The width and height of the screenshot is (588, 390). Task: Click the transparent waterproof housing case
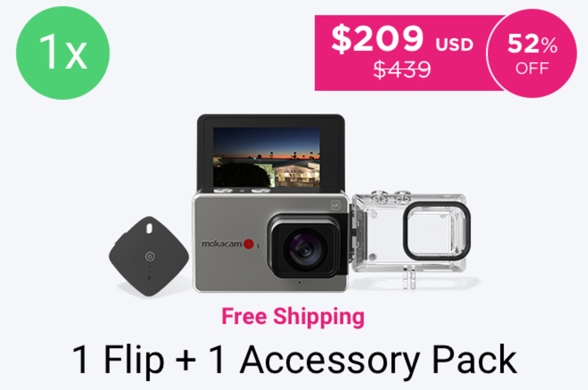410,239
